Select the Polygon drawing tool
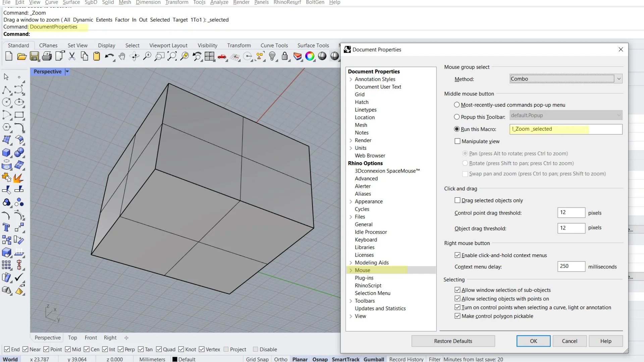Screen dimensions: 644x362 coord(6,127)
